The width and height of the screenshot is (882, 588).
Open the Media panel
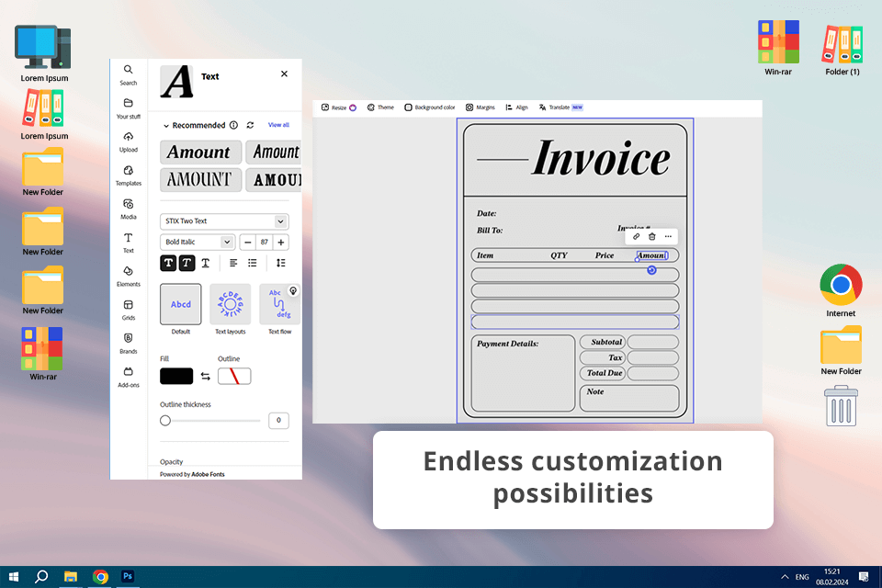129,209
